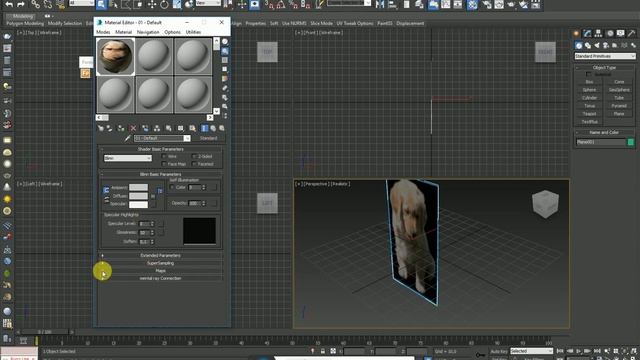Open the Create tab in command panel
The image size is (640, 360).
click(576, 33)
